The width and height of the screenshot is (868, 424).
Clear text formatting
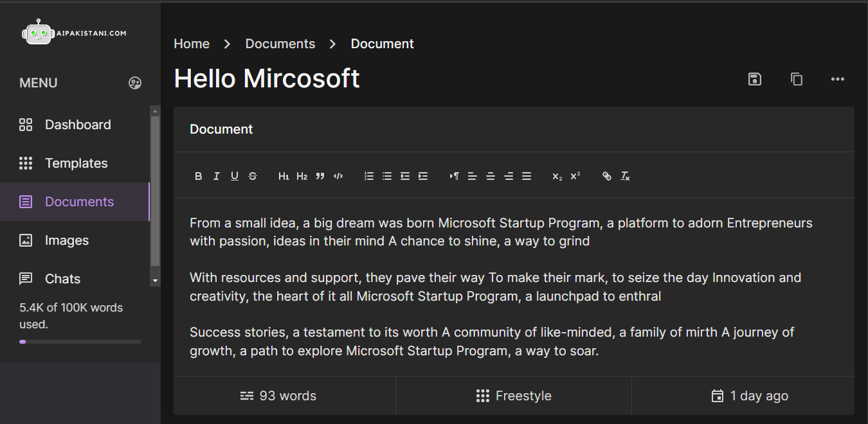click(x=625, y=176)
